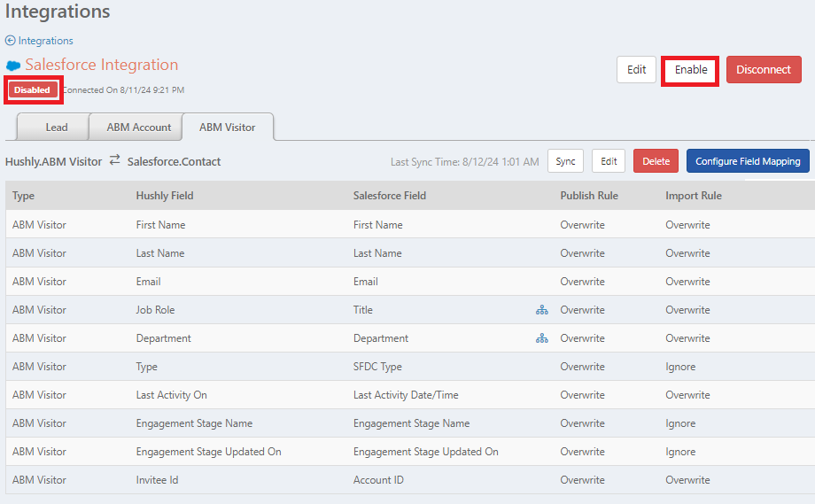Screen dimensions: 815x504
Task: Click Hushly field 'Invitee Id' cell
Action: coord(157,480)
